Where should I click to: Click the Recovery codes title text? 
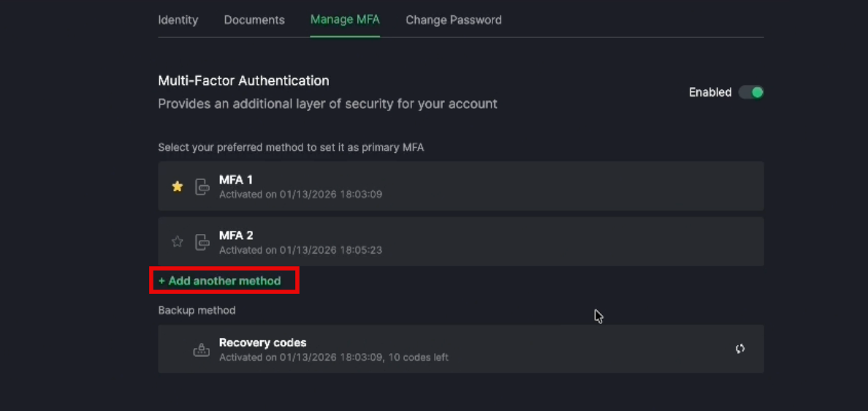click(262, 342)
